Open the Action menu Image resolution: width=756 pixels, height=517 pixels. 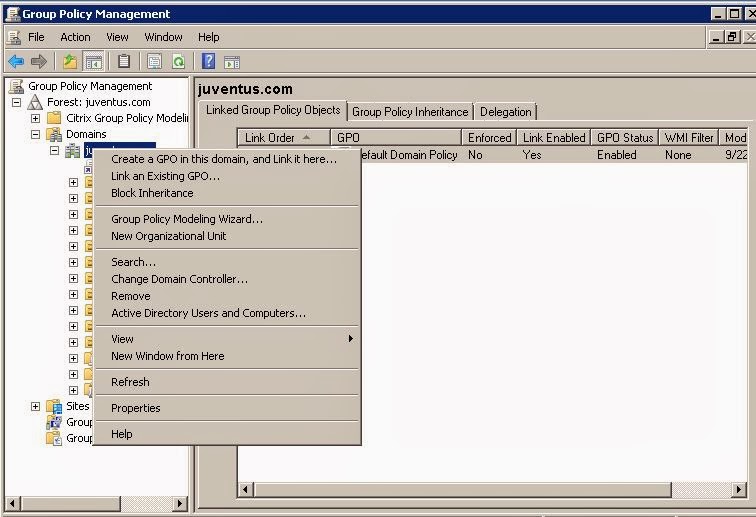(x=75, y=37)
